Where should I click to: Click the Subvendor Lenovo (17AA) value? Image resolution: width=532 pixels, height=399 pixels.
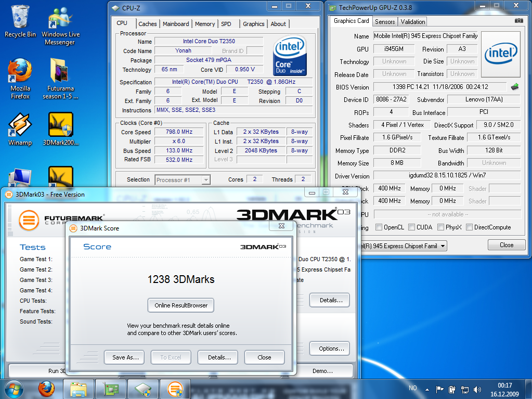(484, 99)
